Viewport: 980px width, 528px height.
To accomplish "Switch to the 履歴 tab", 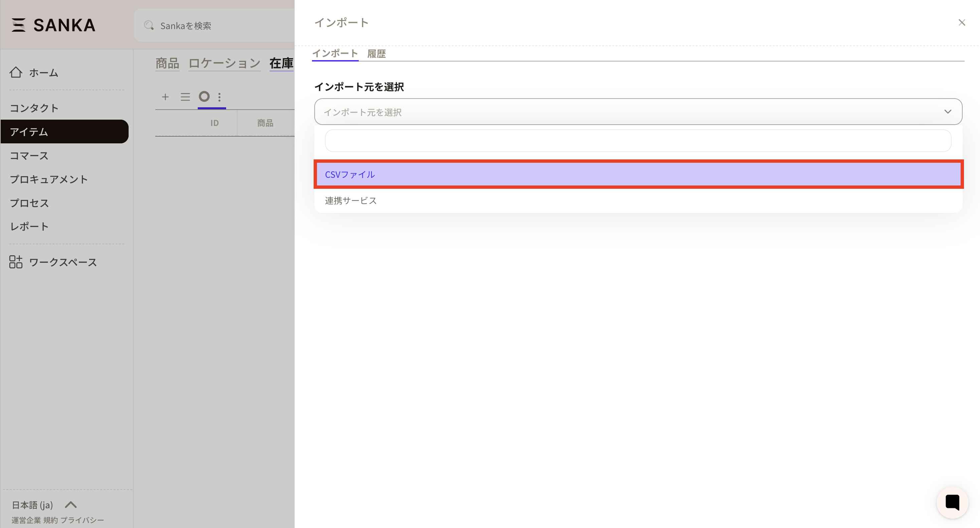I will (376, 54).
